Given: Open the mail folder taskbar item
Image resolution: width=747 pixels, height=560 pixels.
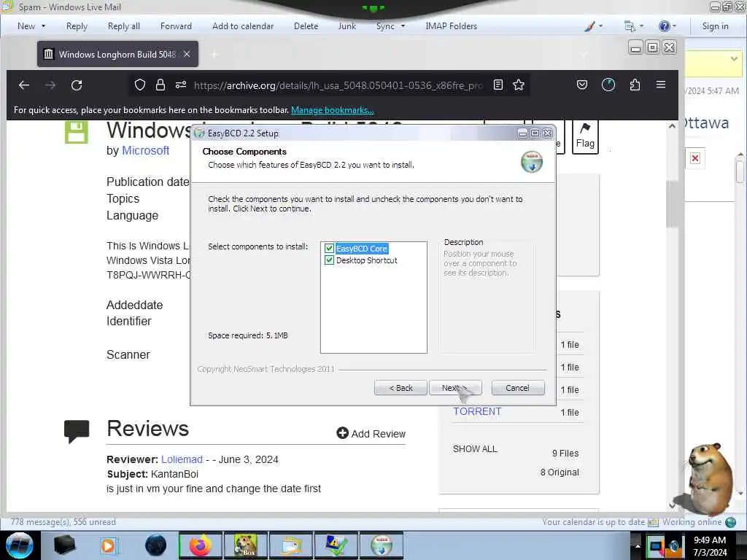Looking at the screenshot, I should tap(290, 545).
